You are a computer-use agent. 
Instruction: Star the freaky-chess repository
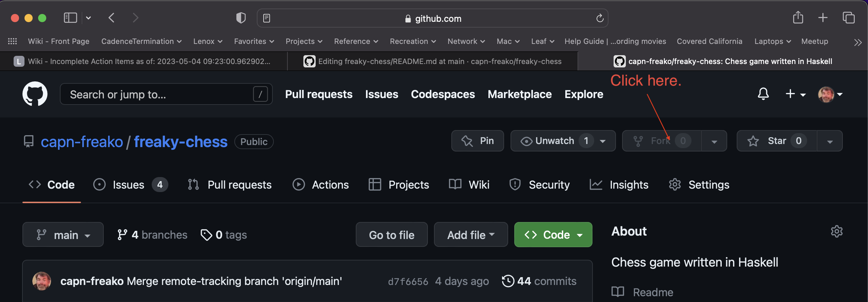(777, 141)
